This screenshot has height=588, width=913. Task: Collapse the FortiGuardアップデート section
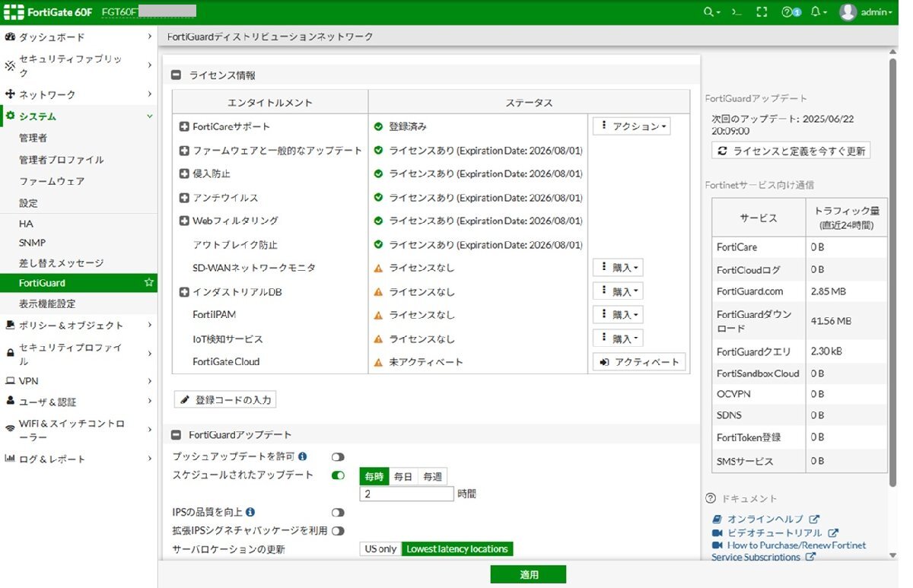176,435
